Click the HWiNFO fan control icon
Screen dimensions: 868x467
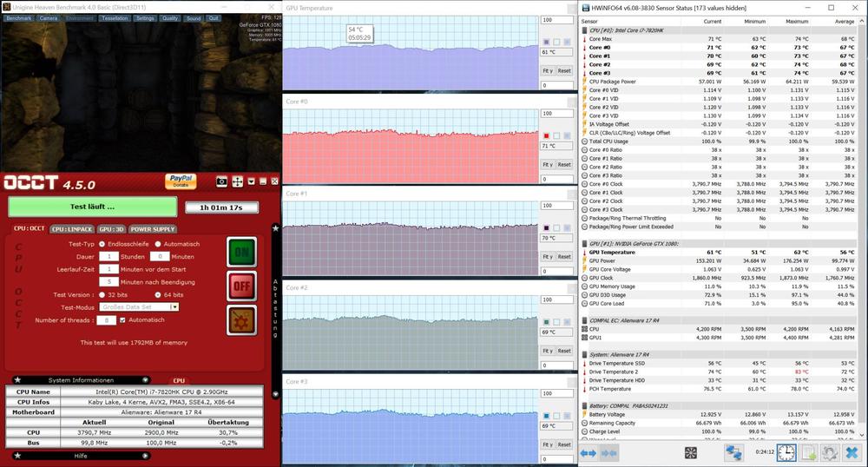pyautogui.click(x=691, y=453)
